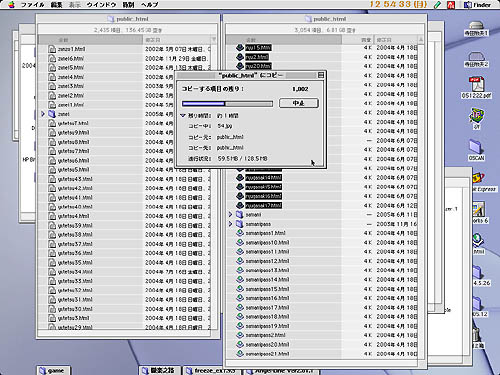Sort right window by the size column header

pos(358,40)
